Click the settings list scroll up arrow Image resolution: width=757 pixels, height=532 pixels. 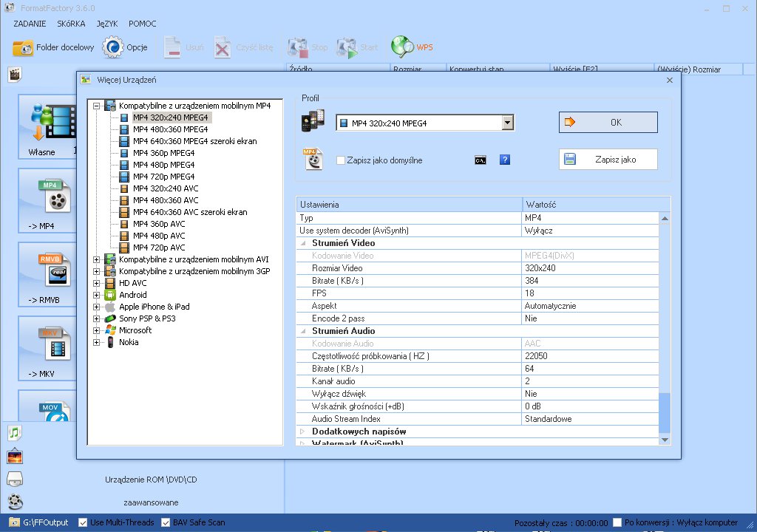click(665, 219)
